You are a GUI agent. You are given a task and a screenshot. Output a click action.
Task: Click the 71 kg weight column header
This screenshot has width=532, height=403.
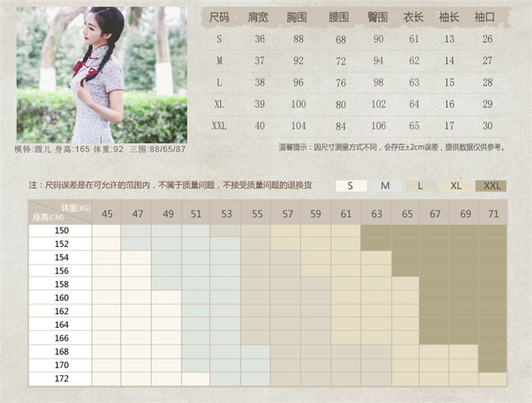pos(493,213)
